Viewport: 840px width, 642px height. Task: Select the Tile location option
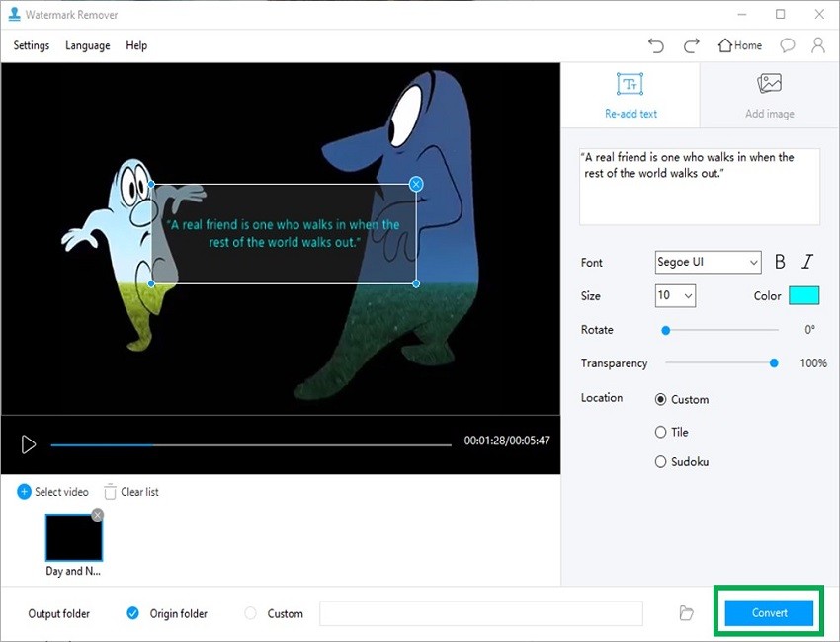660,432
